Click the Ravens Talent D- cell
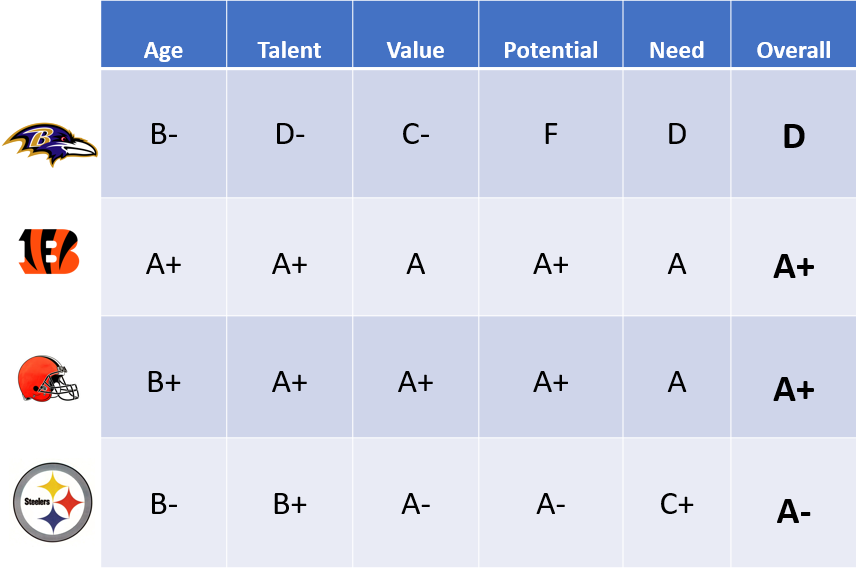The image size is (856, 568). (289, 133)
